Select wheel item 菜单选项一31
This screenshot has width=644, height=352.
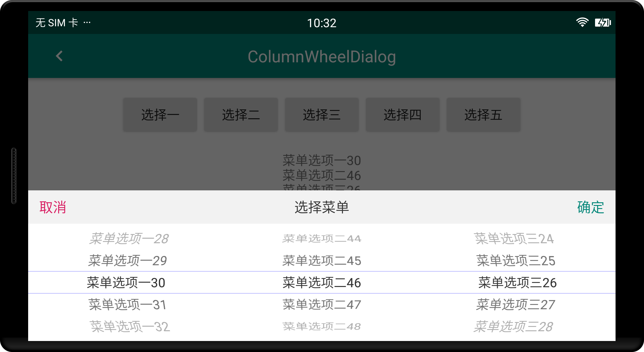pos(127,305)
